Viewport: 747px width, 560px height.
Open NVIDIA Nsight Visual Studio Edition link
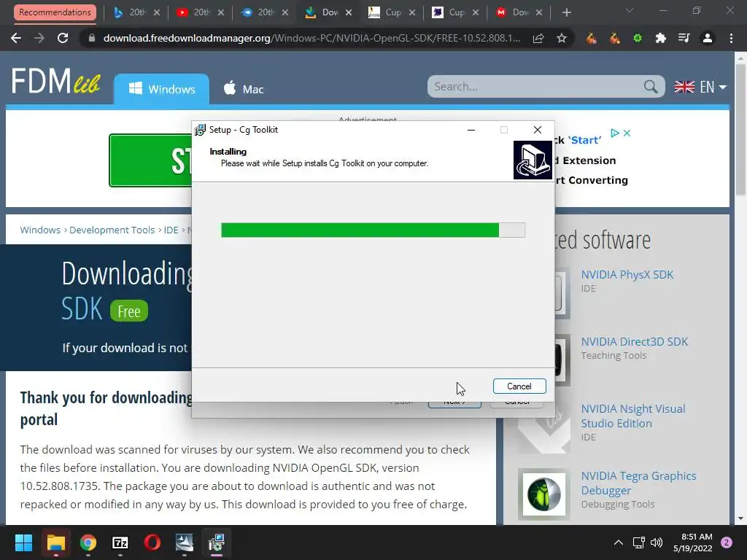[632, 416]
